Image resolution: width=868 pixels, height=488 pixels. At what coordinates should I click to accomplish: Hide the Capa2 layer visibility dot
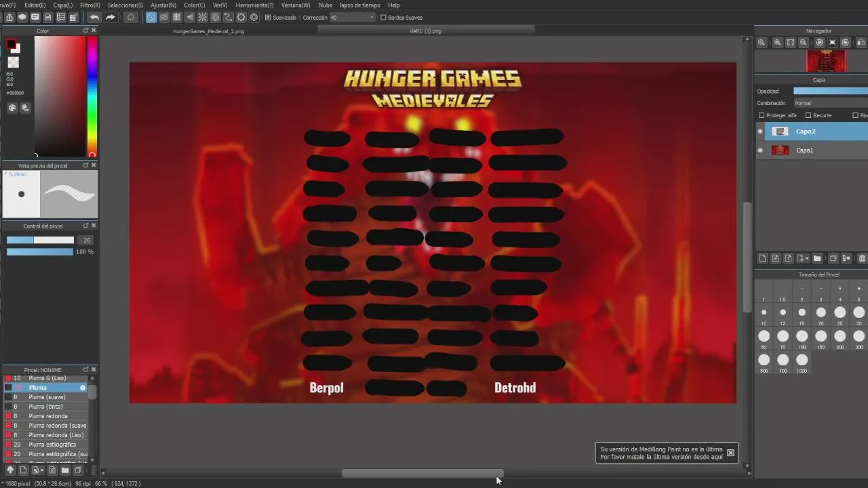tap(760, 131)
